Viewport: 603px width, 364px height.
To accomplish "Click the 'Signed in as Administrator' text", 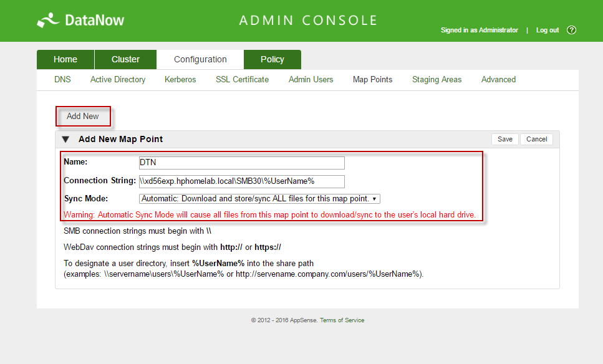I will [x=479, y=30].
